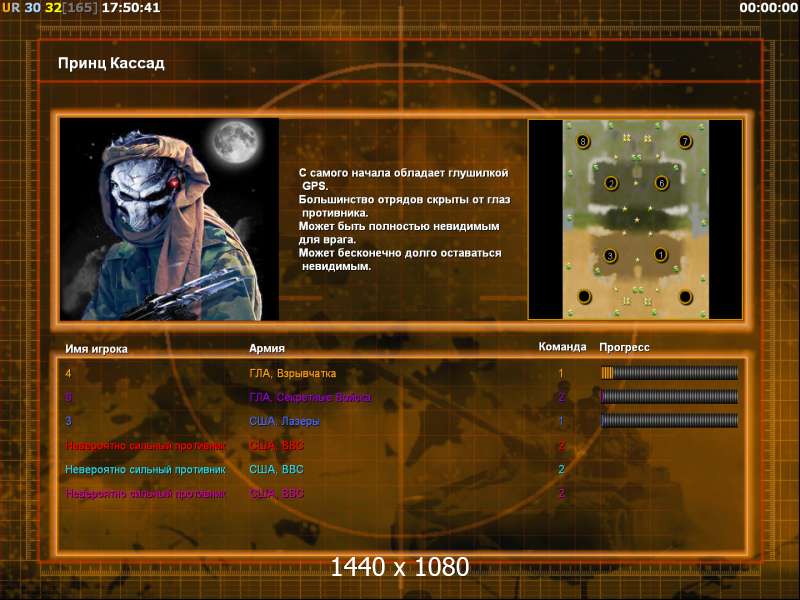Click the yellow star at the map center
The width and height of the screenshot is (800, 600).
coord(636,220)
